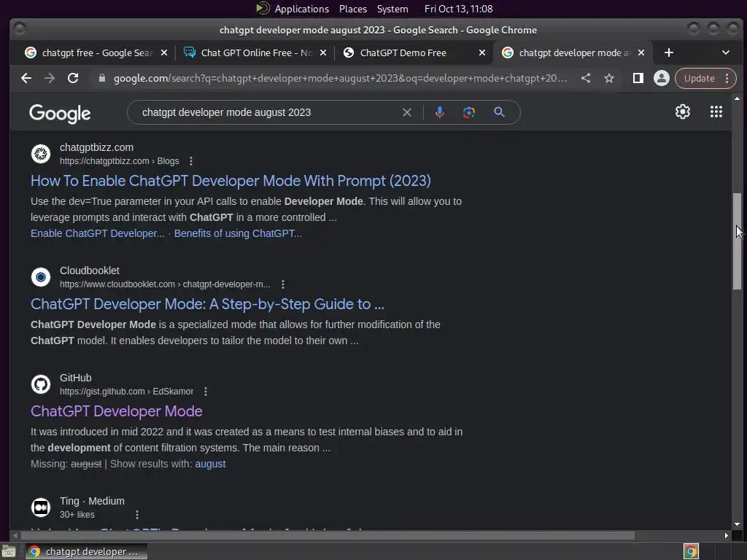The height and width of the screenshot is (560, 747).
Task: Click Chrome tray icon in bottom panel
Action: 691,551
